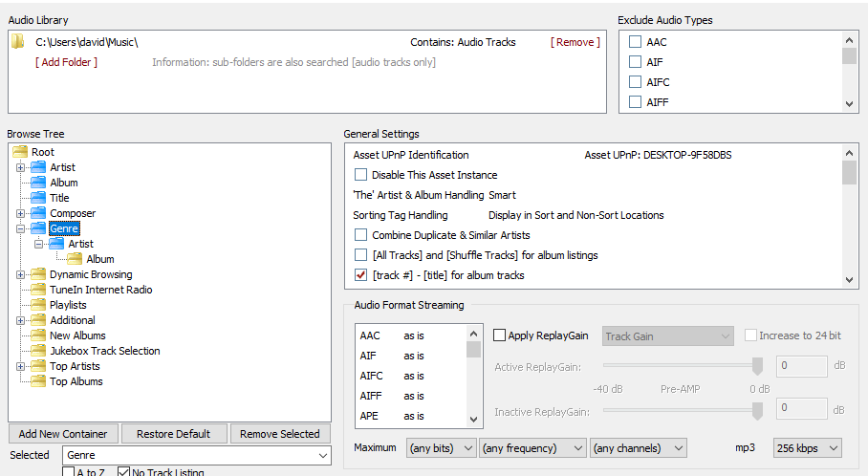Viewport: 868px width, 476px height.
Task: Click the Top Albums folder icon
Action: point(38,381)
